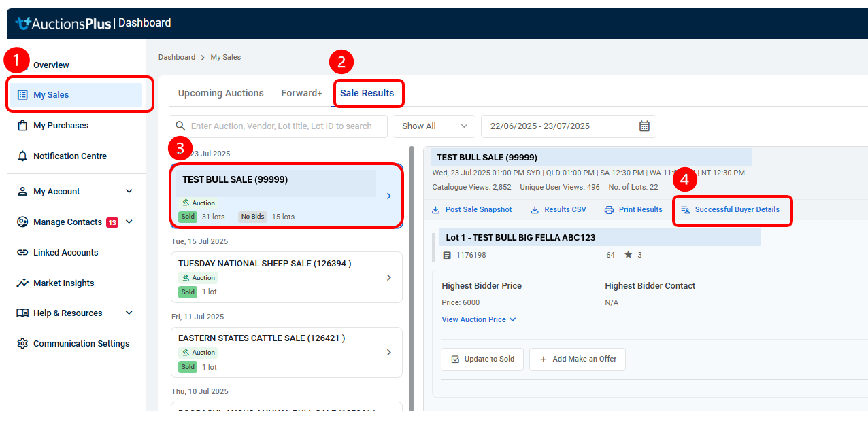Open TUESDAY NATIONAL SHEEP SALE chevron
Screen dimensions: 868x422
coord(389,277)
